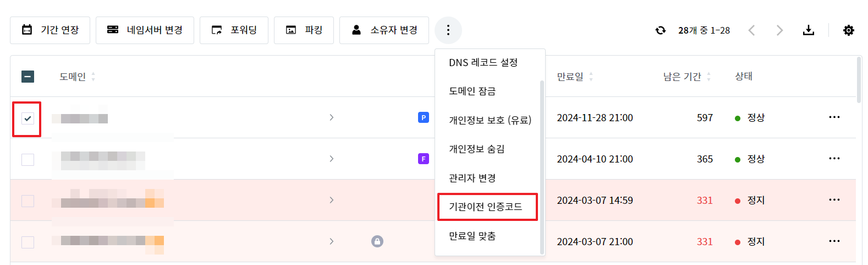Open the three-dot more actions menu

coord(448,30)
